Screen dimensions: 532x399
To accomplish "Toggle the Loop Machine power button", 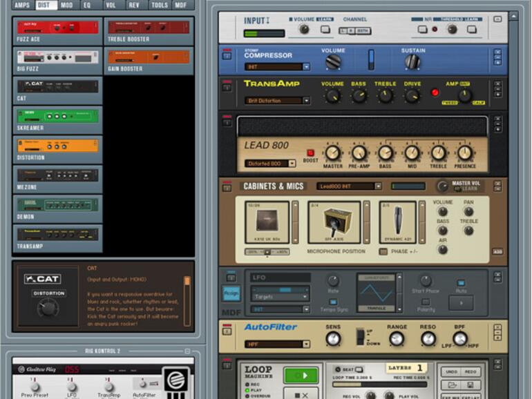I will tap(227, 365).
